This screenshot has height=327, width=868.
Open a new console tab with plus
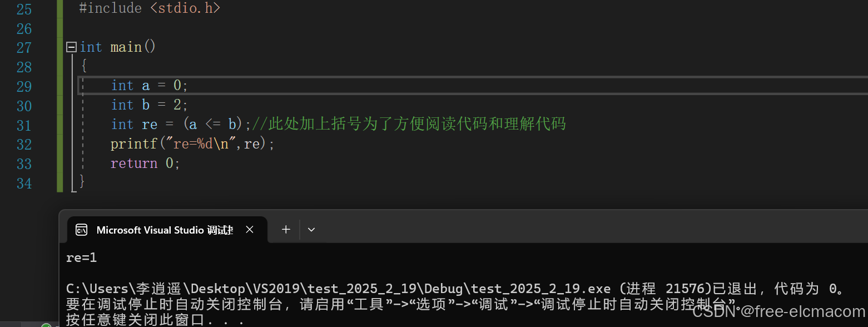(x=286, y=230)
